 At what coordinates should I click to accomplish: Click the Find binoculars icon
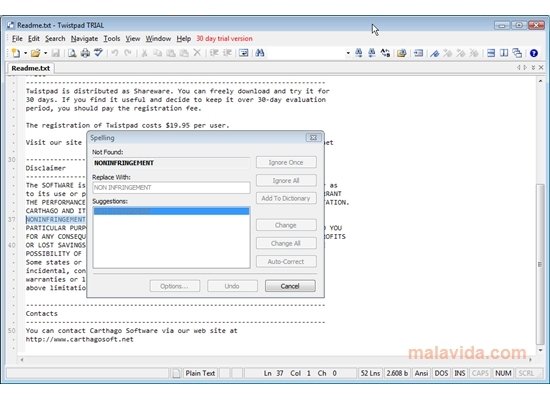[260, 53]
